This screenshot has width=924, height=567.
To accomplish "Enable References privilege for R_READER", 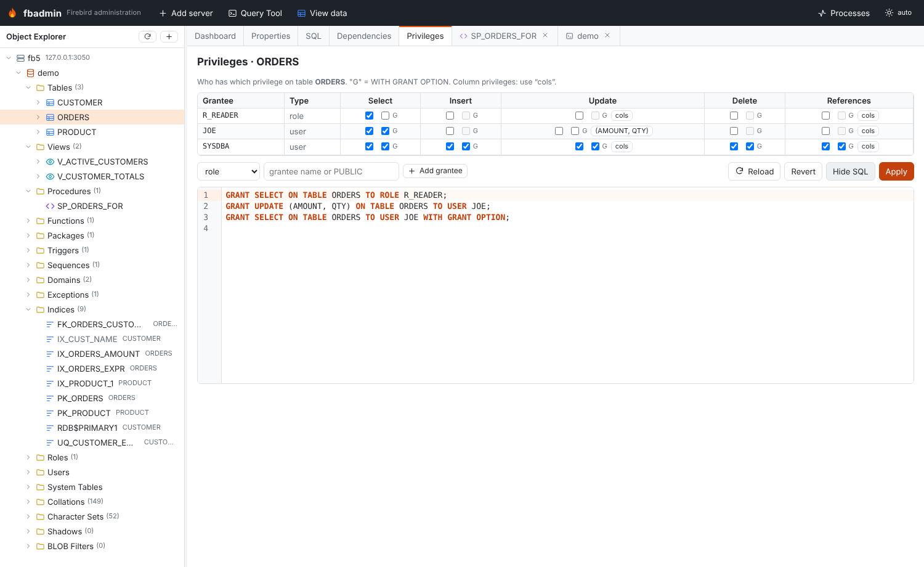I will (x=825, y=115).
